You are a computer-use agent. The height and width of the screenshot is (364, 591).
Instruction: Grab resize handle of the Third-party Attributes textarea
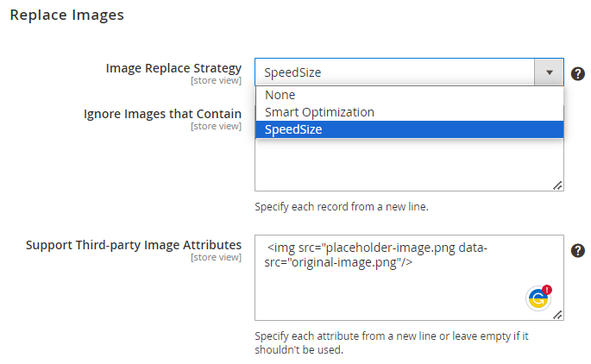pyautogui.click(x=558, y=315)
